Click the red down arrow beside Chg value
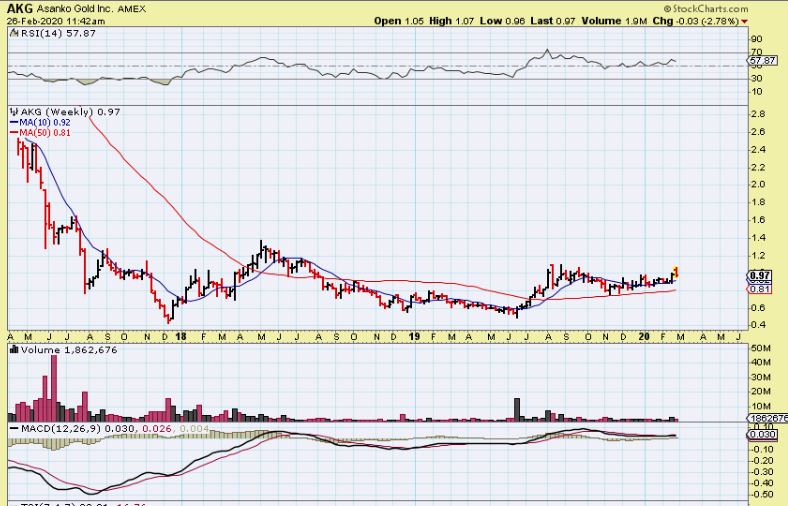 pos(744,21)
